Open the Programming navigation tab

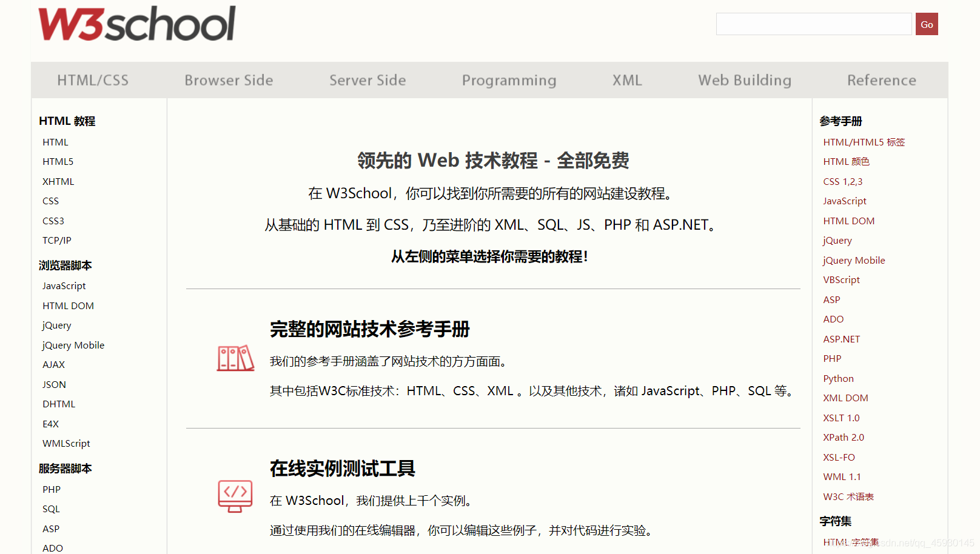509,81
